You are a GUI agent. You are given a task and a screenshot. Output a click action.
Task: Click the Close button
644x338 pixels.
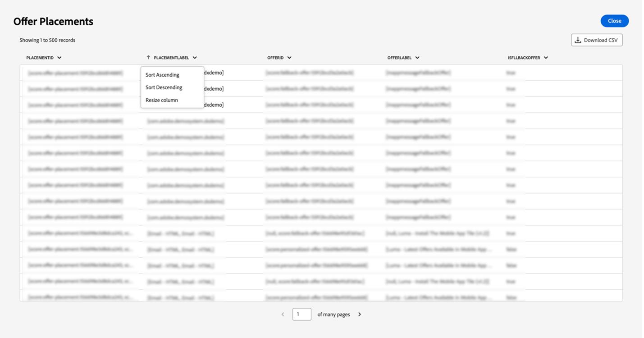(x=614, y=21)
